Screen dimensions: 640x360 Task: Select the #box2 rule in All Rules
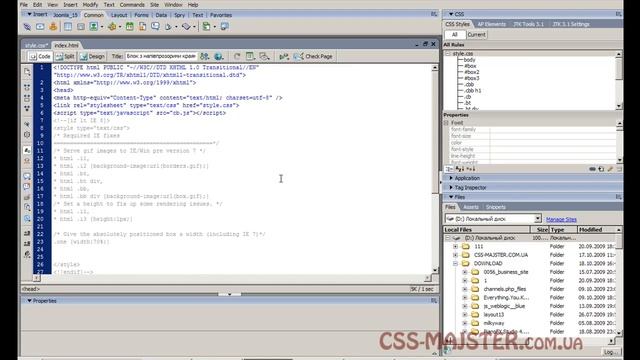tap(472, 72)
